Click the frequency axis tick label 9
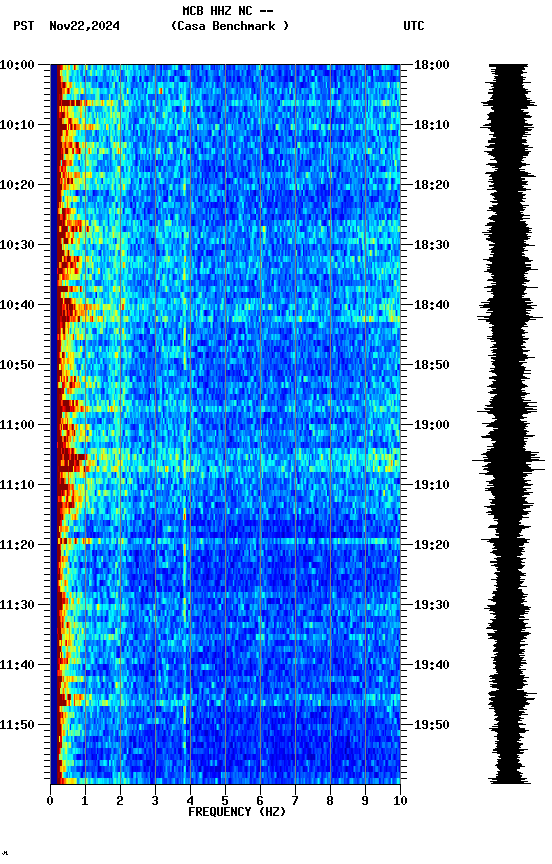This screenshot has width=552, height=864. point(365,801)
